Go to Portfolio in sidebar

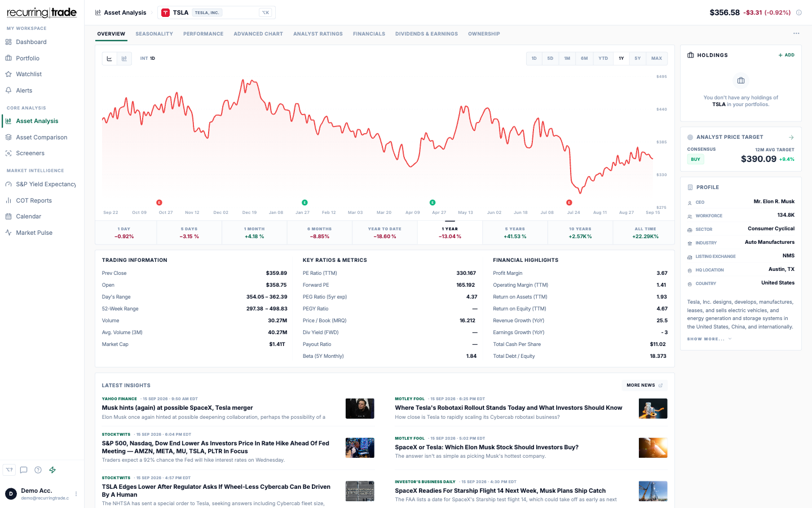click(28, 58)
